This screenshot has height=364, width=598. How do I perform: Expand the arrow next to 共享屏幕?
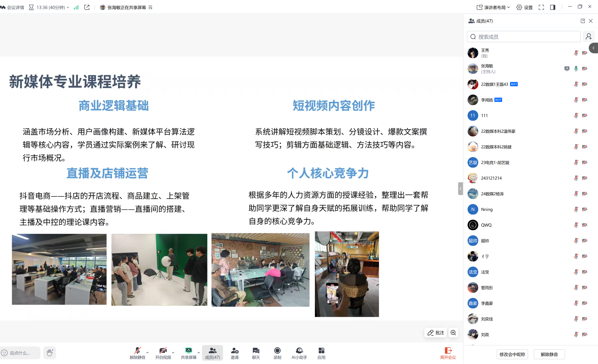tap(198, 353)
